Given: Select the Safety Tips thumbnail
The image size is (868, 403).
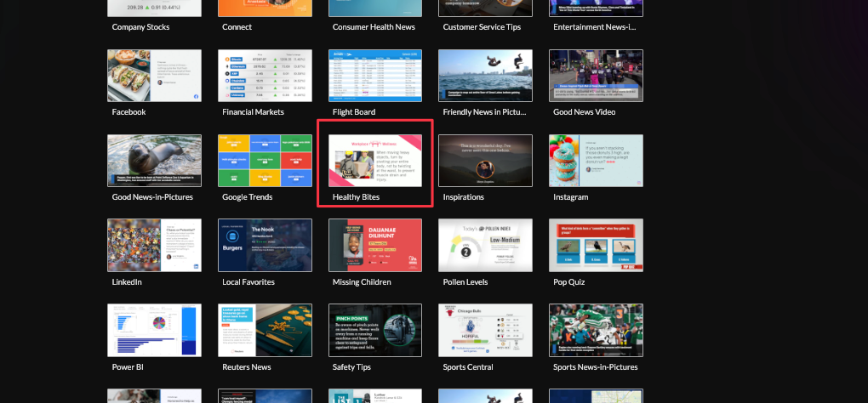Looking at the screenshot, I should [375, 330].
